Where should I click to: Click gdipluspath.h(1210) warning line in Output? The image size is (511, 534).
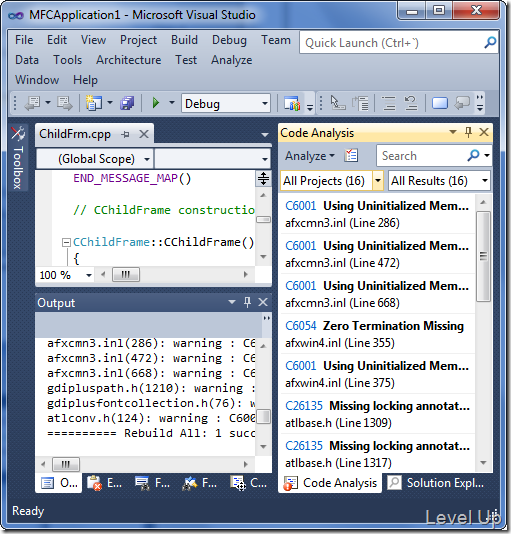tap(151, 388)
